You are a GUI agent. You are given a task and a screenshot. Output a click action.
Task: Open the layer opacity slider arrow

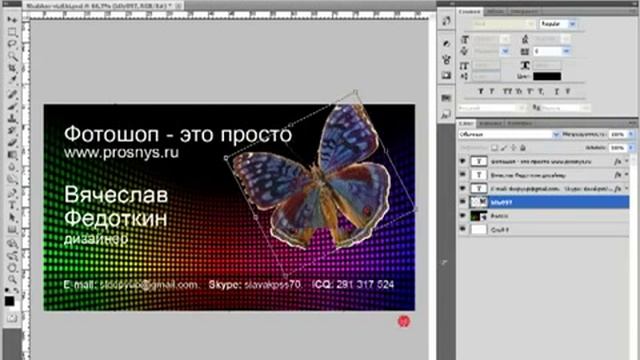coord(631,134)
